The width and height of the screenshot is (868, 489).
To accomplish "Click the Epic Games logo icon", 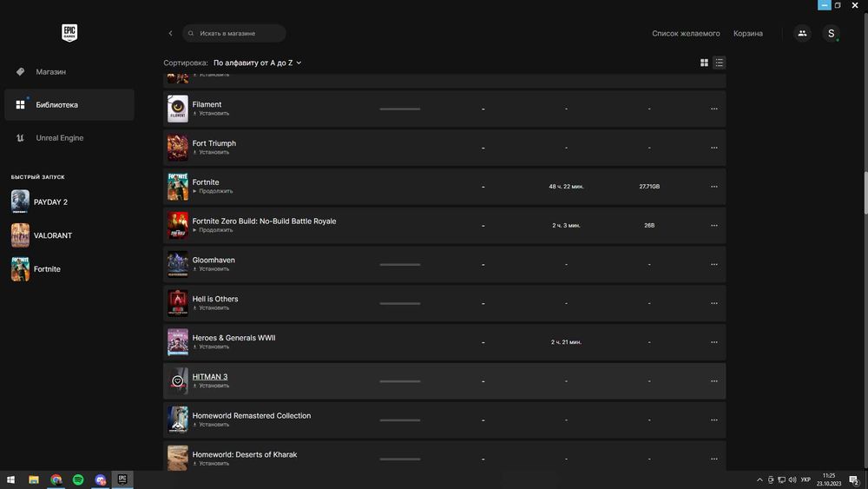I will pos(69,33).
